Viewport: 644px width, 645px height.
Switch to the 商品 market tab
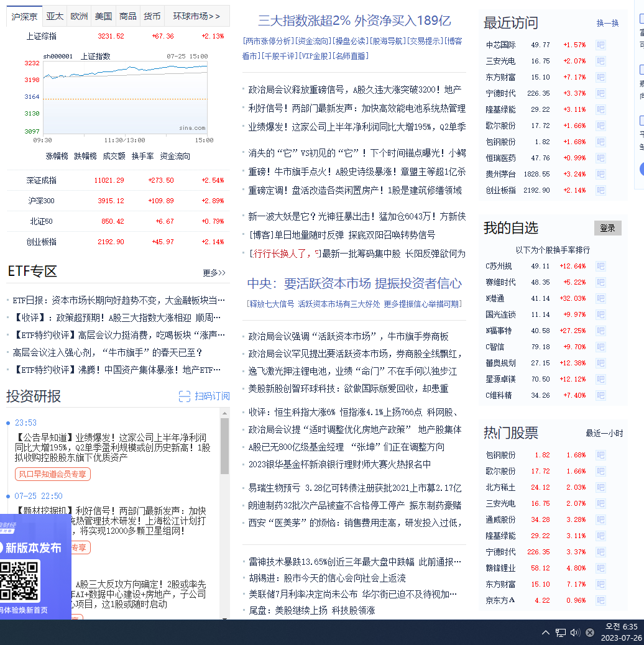pos(127,16)
